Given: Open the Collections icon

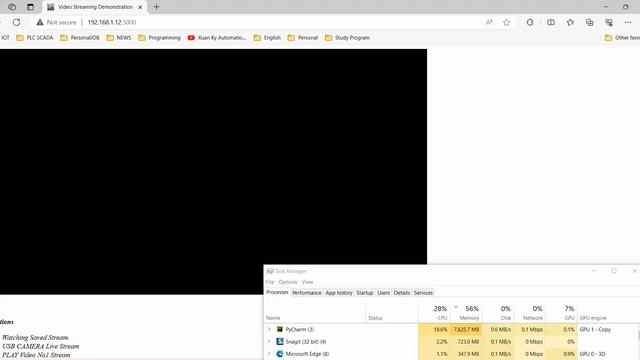Looking at the screenshot, I should pyautogui.click(x=589, y=22).
